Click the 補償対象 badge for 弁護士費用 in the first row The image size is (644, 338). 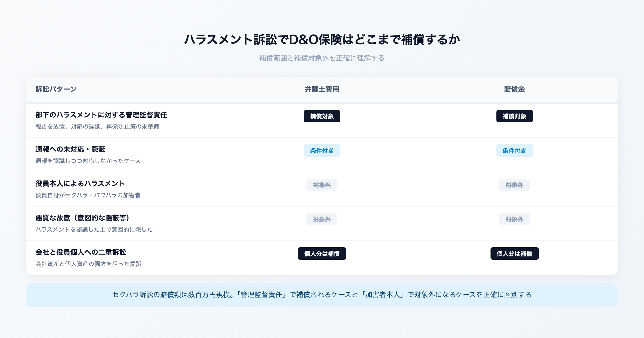pyautogui.click(x=321, y=116)
